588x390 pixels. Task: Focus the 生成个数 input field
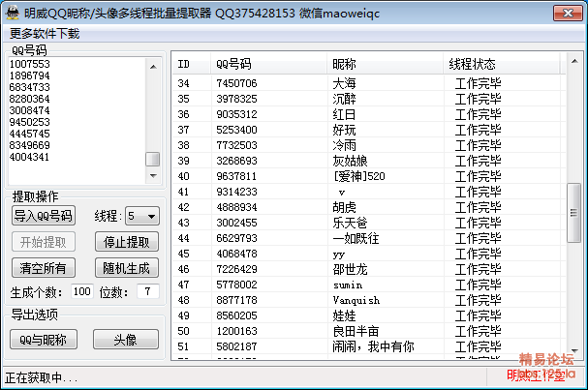(x=82, y=291)
